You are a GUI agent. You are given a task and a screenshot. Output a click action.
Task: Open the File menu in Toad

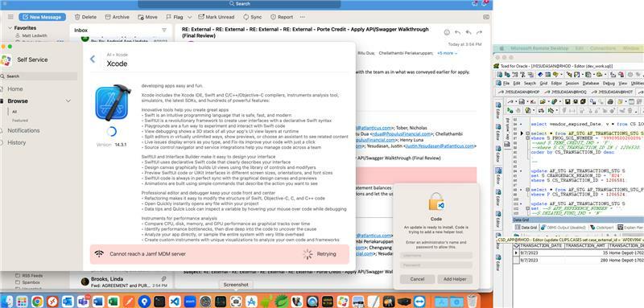click(506, 84)
